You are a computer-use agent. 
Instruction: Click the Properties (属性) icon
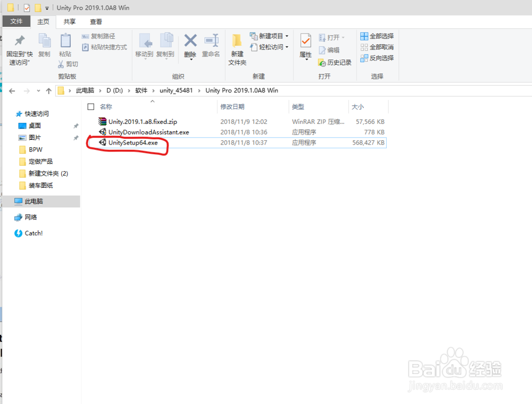tap(305, 41)
